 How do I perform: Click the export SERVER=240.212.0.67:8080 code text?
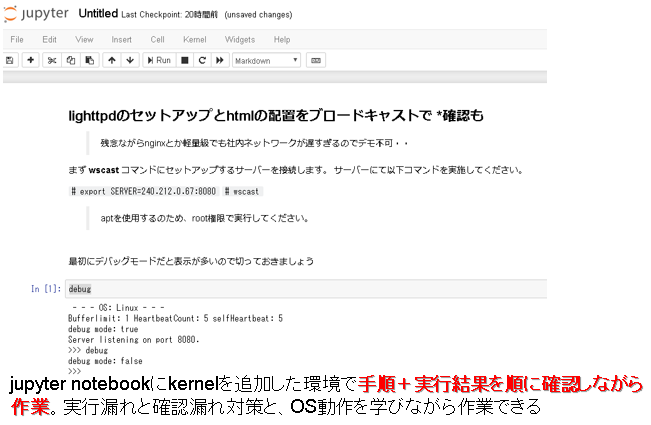coord(144,191)
